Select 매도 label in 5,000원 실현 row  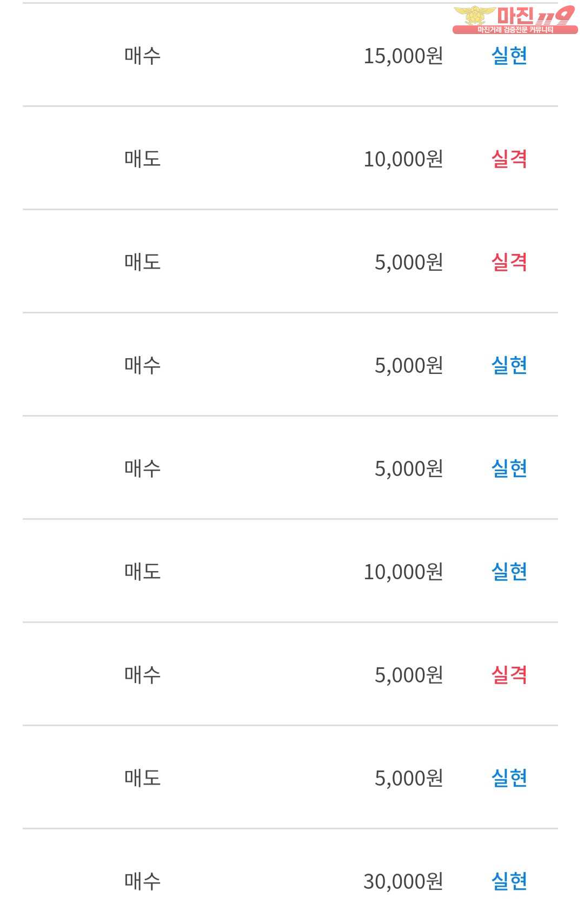(x=142, y=778)
